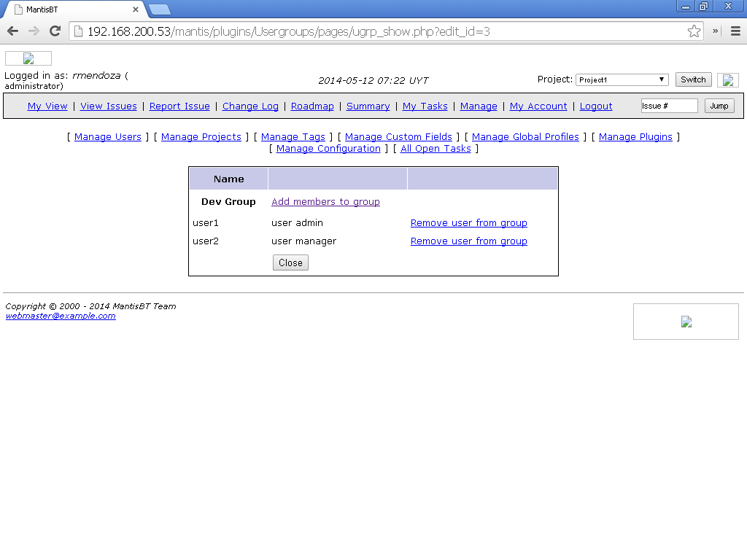This screenshot has width=747, height=560.
Task: Click the browser back arrow
Action: tap(12, 31)
